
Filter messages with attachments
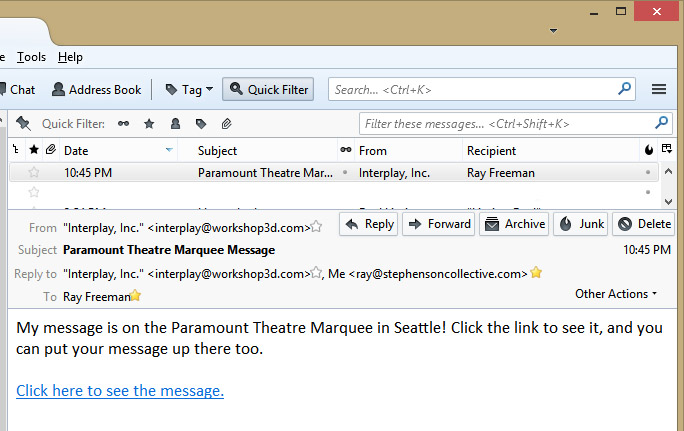click(227, 124)
